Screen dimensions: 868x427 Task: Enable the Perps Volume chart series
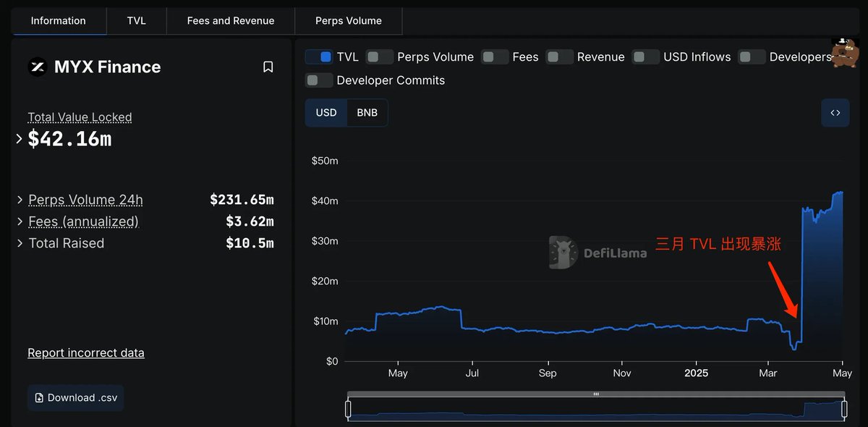pyautogui.click(x=380, y=57)
